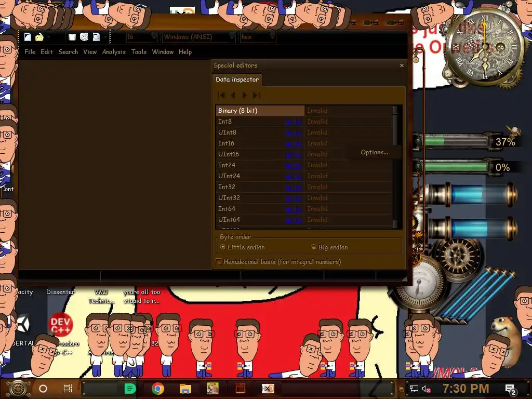Open the Search menu
Screen dimensions: 532x399
68,52
